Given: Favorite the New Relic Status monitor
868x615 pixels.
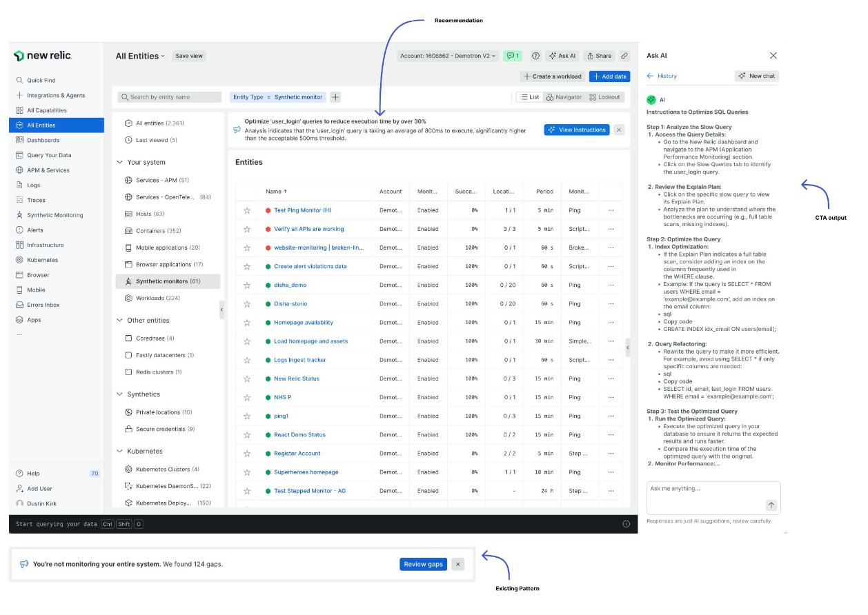Looking at the screenshot, I should pos(247,379).
